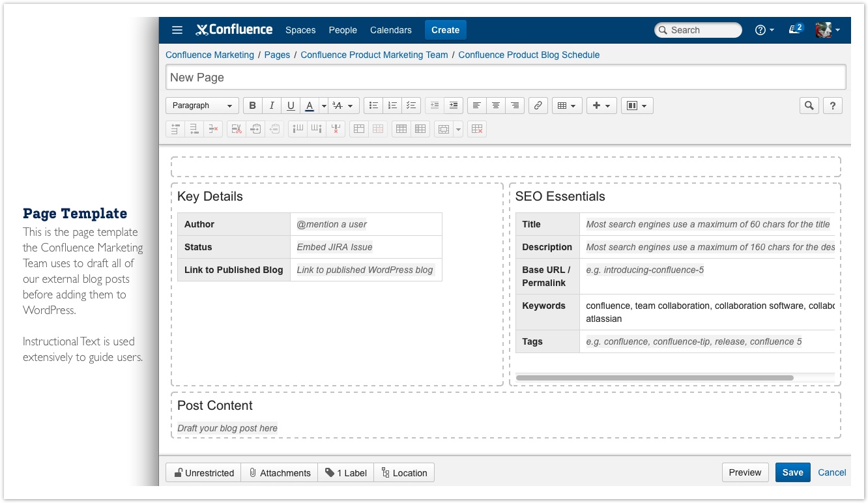Toggle underline formatting
868x503 pixels.
[291, 106]
